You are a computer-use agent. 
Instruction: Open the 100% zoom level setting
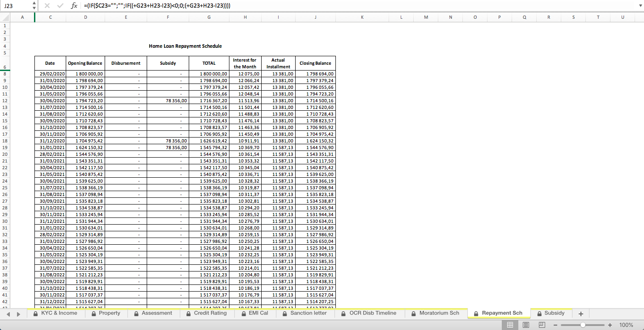(626, 325)
